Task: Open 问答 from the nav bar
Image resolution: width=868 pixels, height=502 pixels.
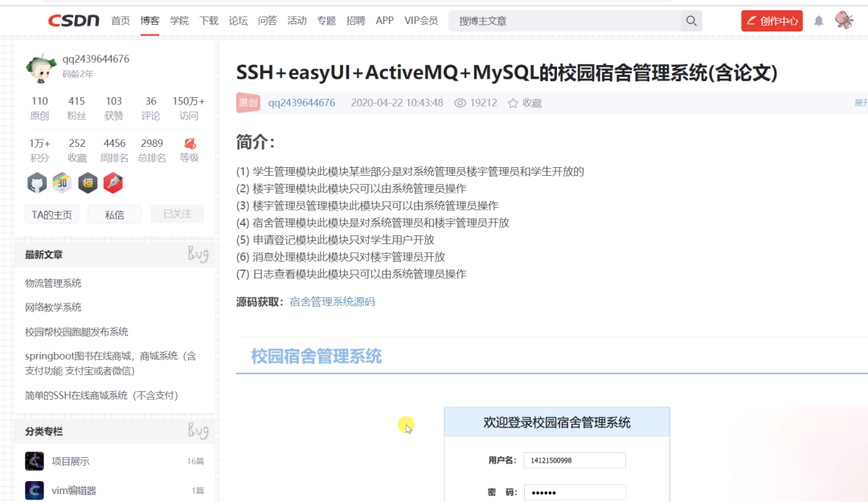Action: click(268, 20)
